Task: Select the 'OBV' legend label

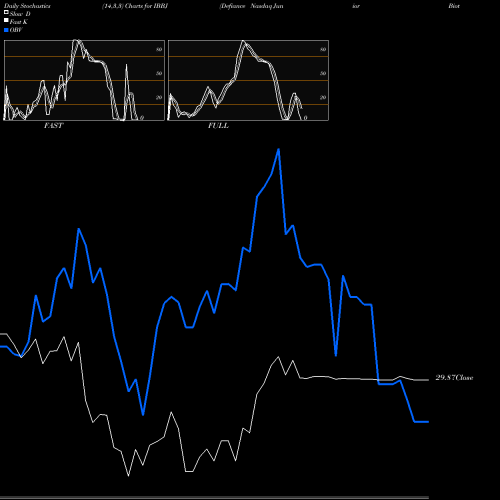Action: point(16,30)
